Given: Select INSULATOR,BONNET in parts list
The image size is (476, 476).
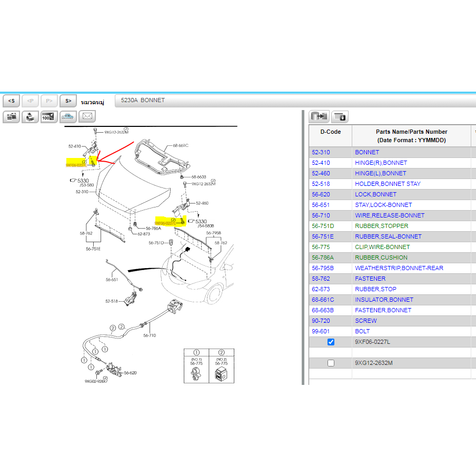Looking at the screenshot, I should pyautogui.click(x=384, y=300).
